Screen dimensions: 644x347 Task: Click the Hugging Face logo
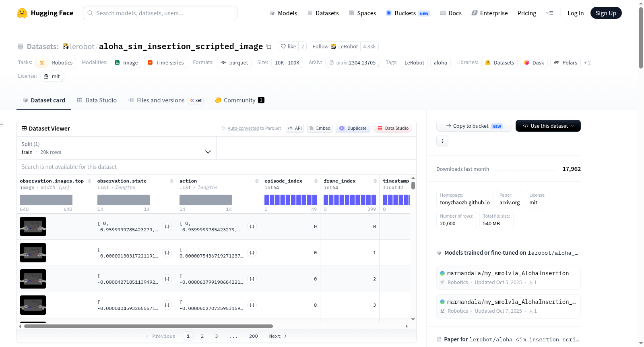coord(22,13)
